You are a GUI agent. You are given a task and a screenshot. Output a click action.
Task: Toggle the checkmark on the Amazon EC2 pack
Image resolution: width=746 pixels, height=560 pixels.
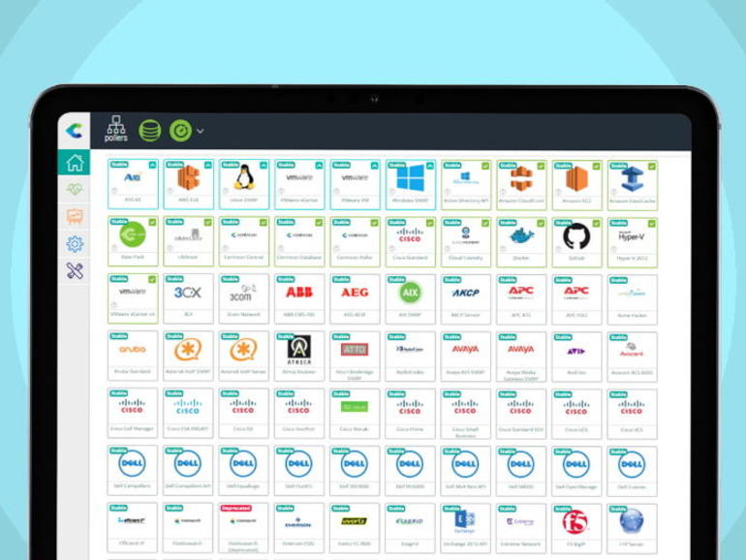597,166
